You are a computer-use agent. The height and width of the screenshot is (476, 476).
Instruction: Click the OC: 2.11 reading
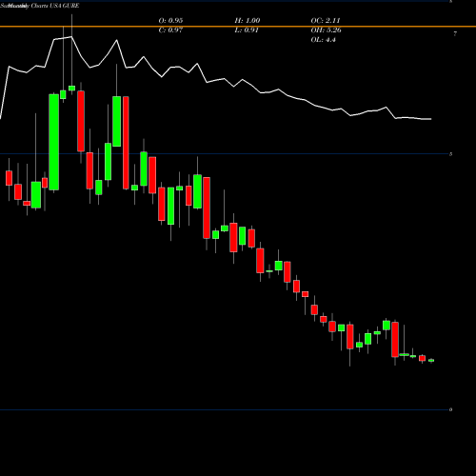pyautogui.click(x=326, y=21)
